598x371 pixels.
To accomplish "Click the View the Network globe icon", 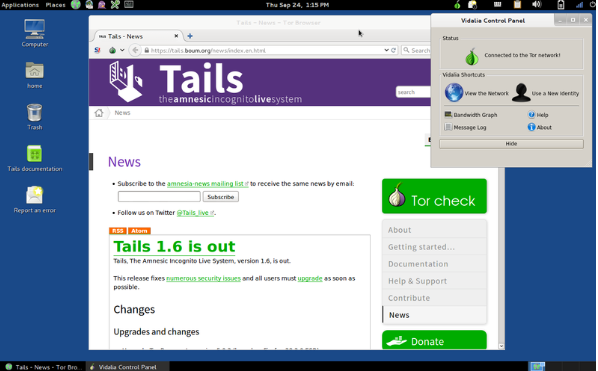I will [453, 93].
